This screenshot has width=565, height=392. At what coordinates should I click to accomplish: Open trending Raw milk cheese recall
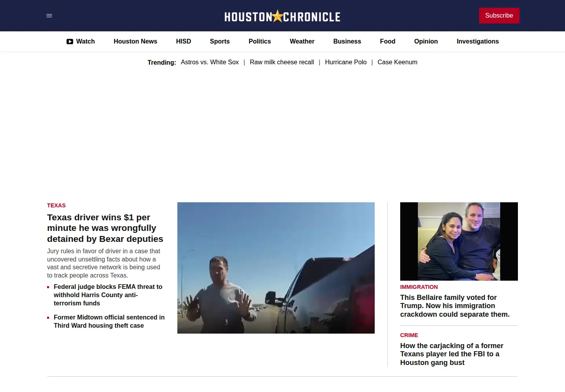click(x=282, y=62)
